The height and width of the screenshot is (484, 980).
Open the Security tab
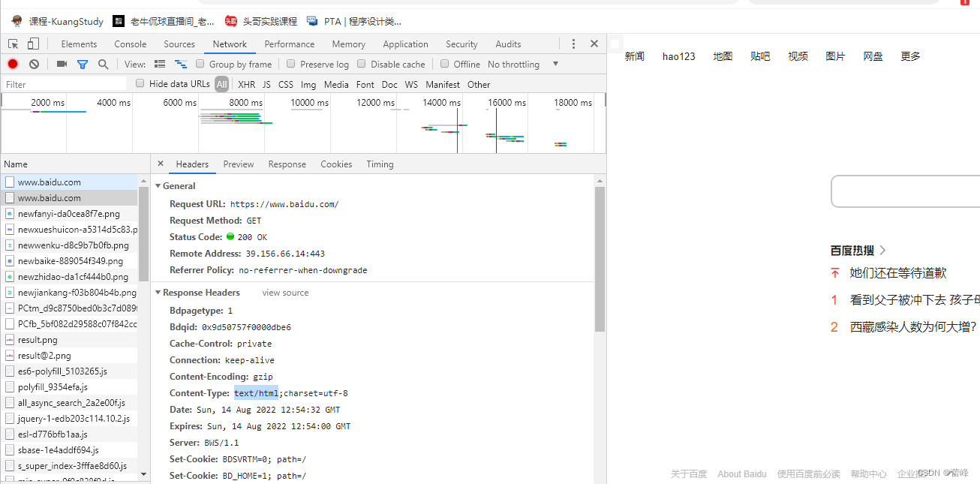pos(461,44)
